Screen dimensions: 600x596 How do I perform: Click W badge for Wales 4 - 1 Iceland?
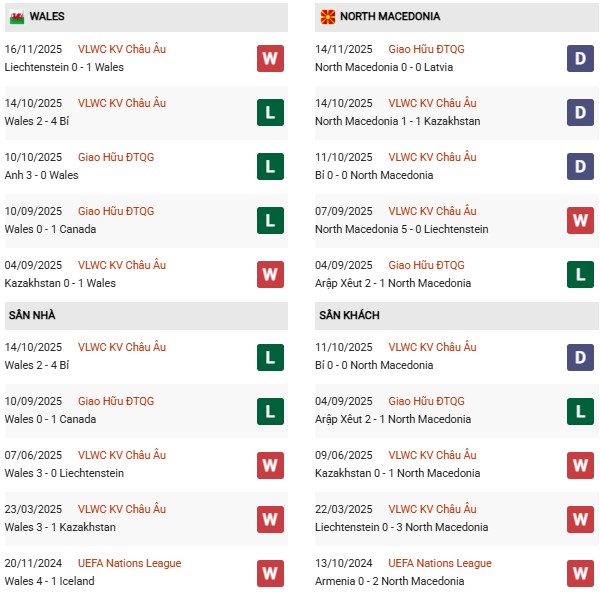click(x=270, y=572)
